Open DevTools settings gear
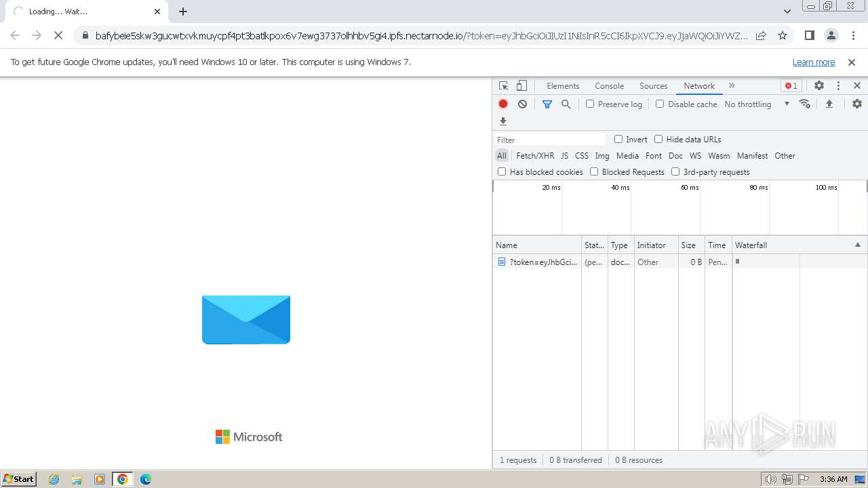Viewport: 868px width, 488px height. tap(819, 86)
